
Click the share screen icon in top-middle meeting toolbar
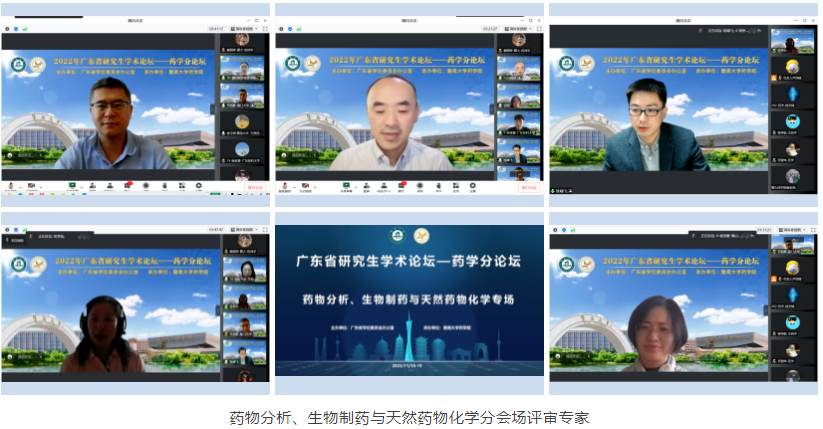point(346,186)
